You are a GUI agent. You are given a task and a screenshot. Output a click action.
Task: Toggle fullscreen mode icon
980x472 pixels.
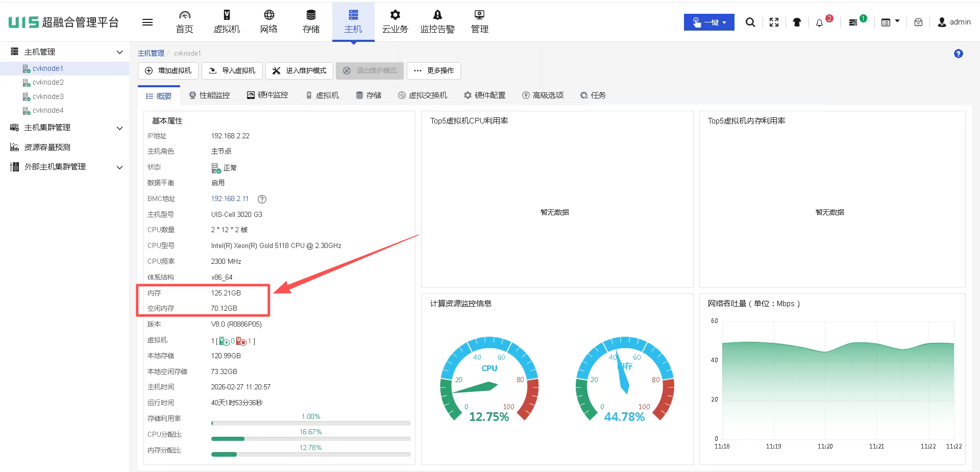[x=774, y=22]
